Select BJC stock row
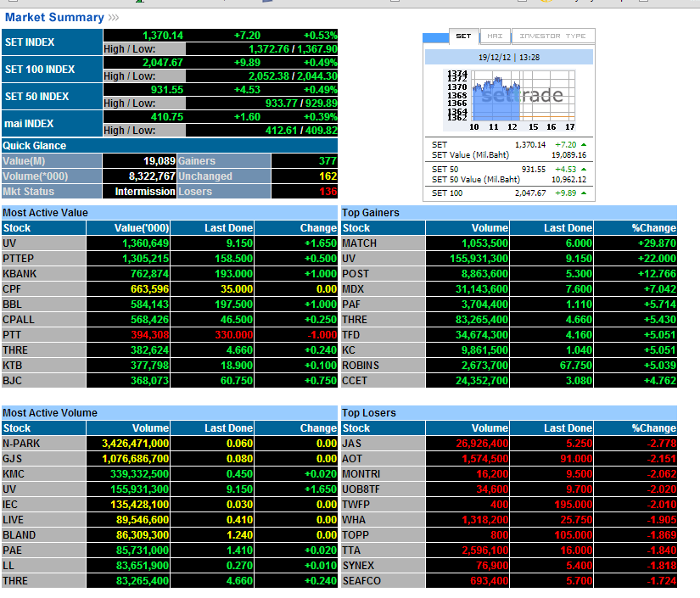Image resolution: width=700 pixels, height=598 pixels. point(170,381)
